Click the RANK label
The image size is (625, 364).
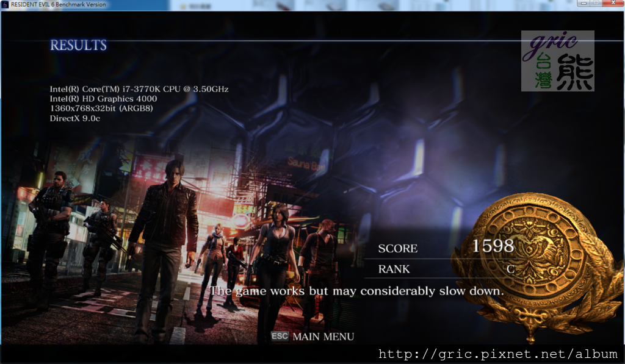(394, 269)
